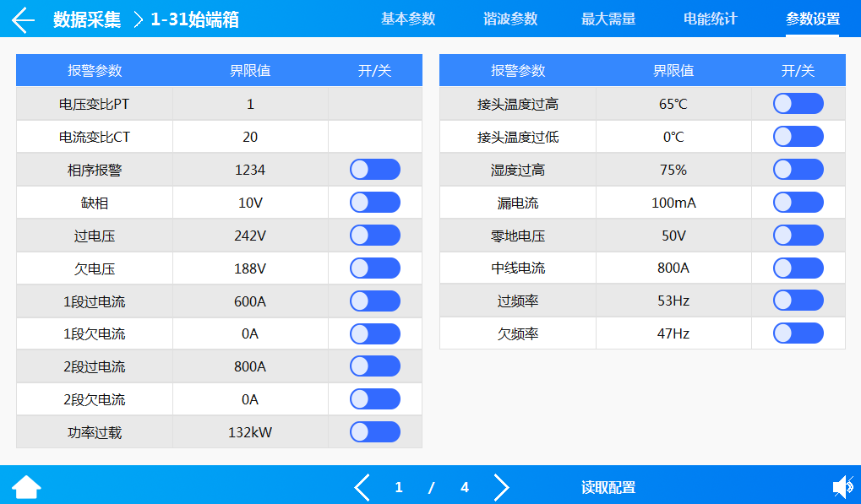Click the 读取配置 button
This screenshot has width=861, height=504.
[608, 488]
